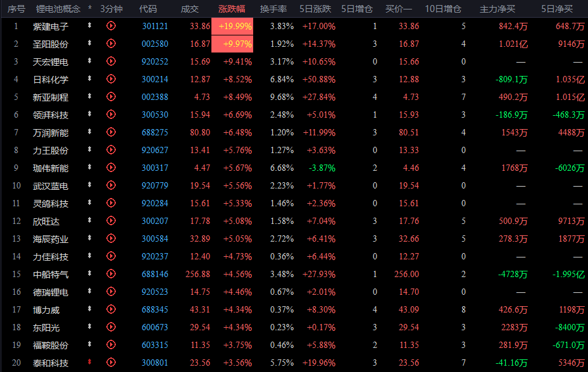Viewport: 588px width, 372px height.
Task: Open stock code 688146 link
Action: (155, 274)
